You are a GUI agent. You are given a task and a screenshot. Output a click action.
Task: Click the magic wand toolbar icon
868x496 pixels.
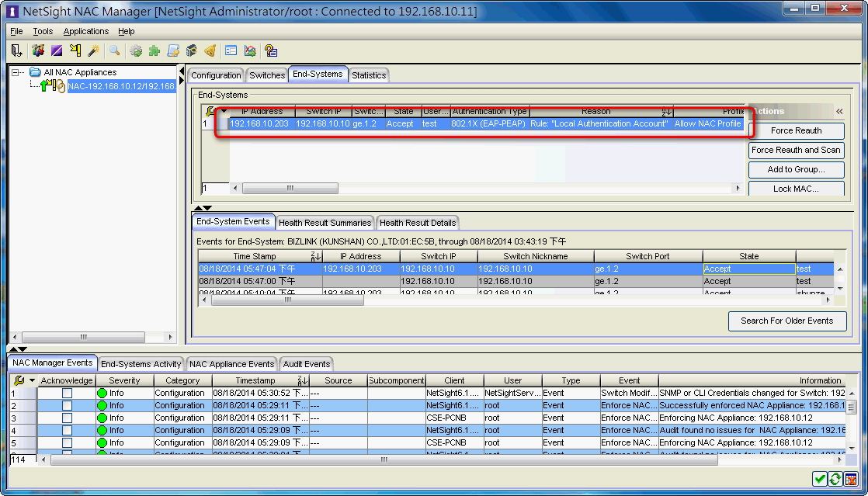93,50
